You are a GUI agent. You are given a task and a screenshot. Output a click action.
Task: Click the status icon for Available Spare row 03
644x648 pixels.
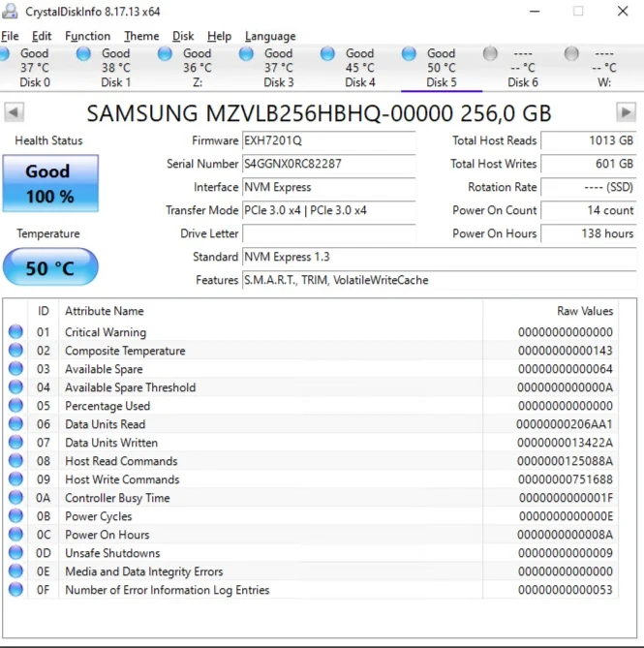point(15,369)
